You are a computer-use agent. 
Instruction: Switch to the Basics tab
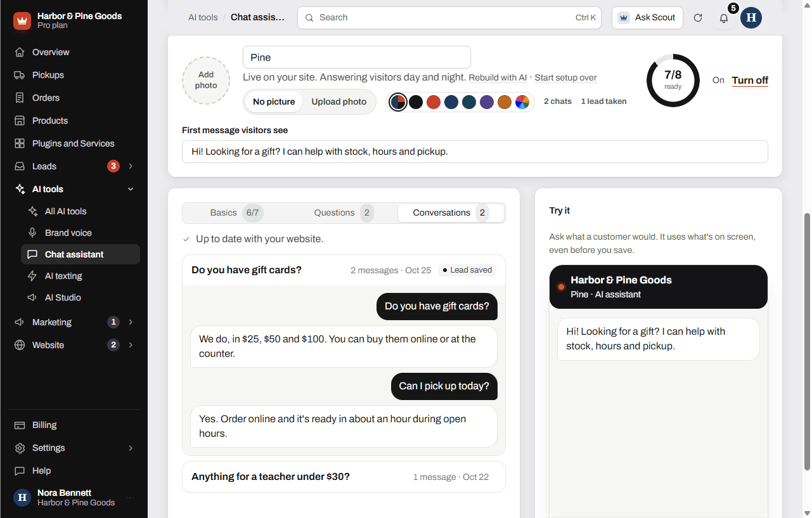[x=236, y=213]
